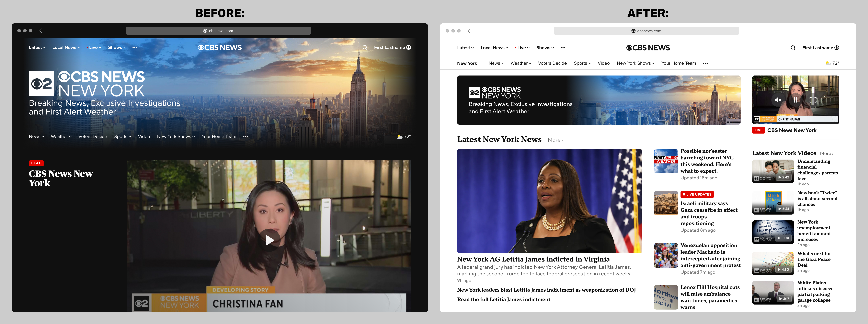
Task: Click the Gaza Peace Deal video thumbnail
Action: point(773,263)
